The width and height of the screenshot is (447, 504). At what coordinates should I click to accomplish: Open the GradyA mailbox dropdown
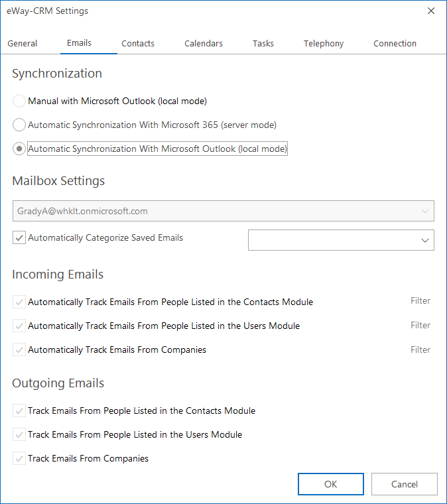click(223, 211)
